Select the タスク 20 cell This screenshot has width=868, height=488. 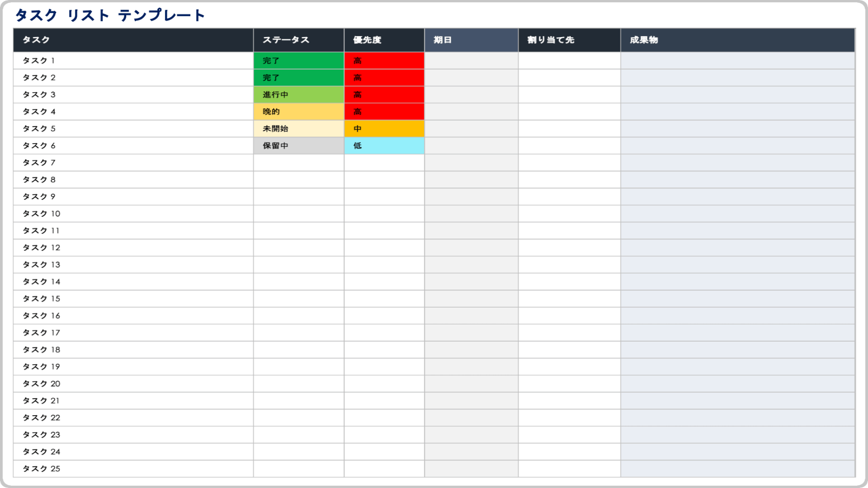(x=133, y=384)
